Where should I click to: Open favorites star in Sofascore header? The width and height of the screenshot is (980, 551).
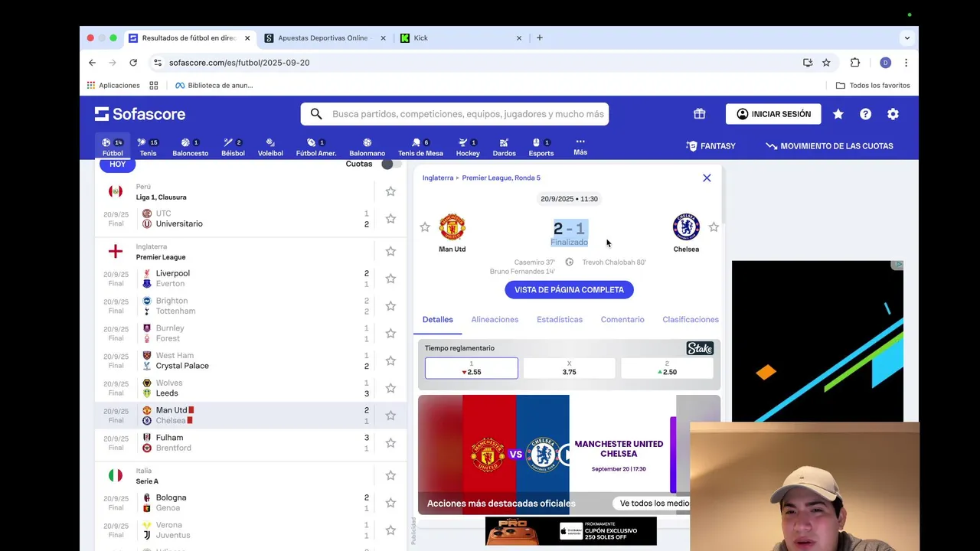[838, 114]
